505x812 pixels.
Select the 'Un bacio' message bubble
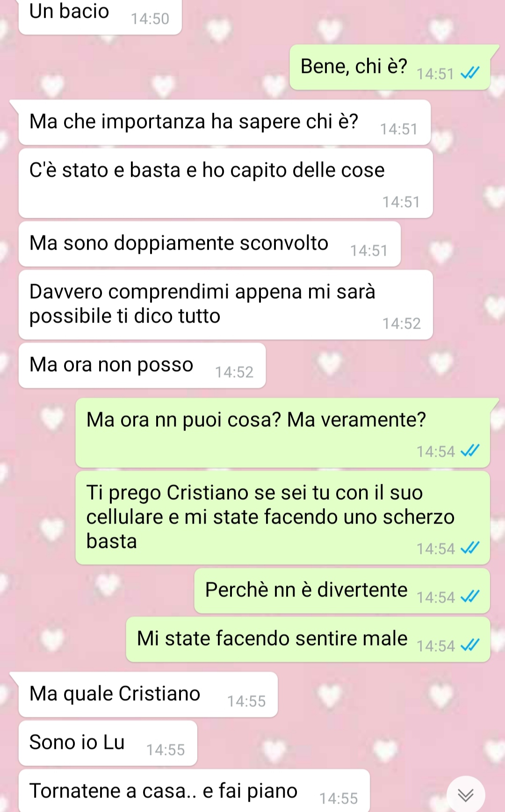[100, 17]
